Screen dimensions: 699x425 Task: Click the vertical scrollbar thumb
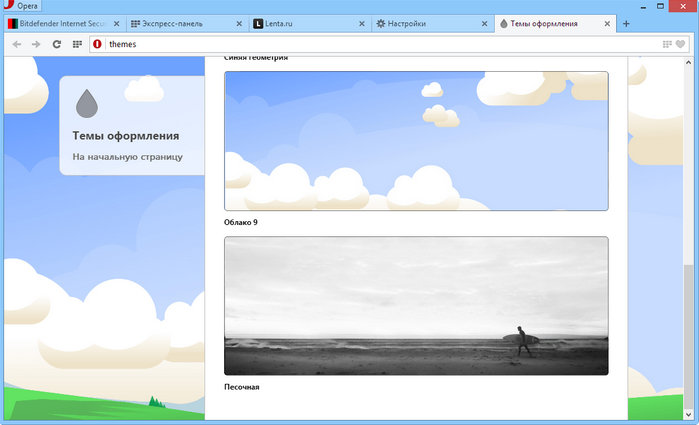688,337
